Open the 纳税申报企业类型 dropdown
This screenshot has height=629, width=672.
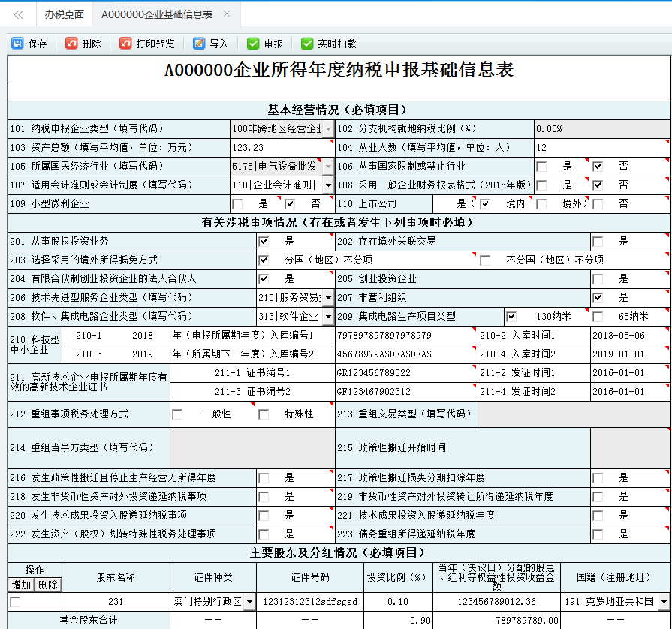tap(328, 128)
